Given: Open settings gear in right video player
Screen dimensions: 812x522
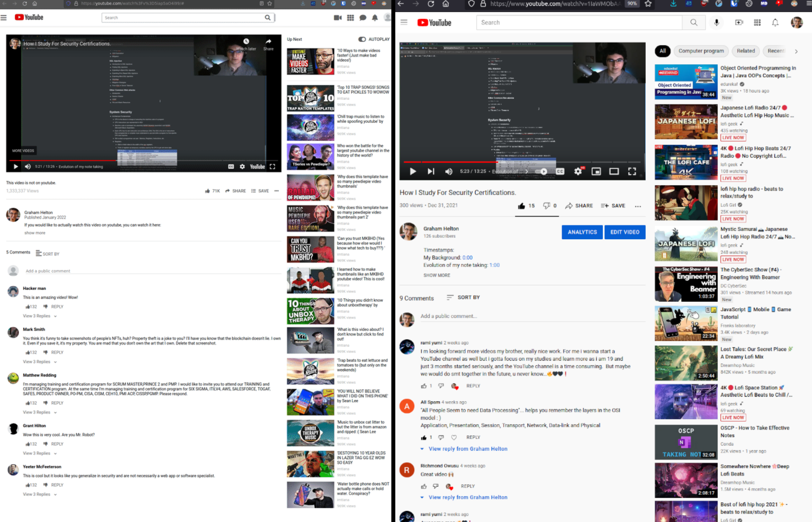Looking at the screenshot, I should (578, 171).
